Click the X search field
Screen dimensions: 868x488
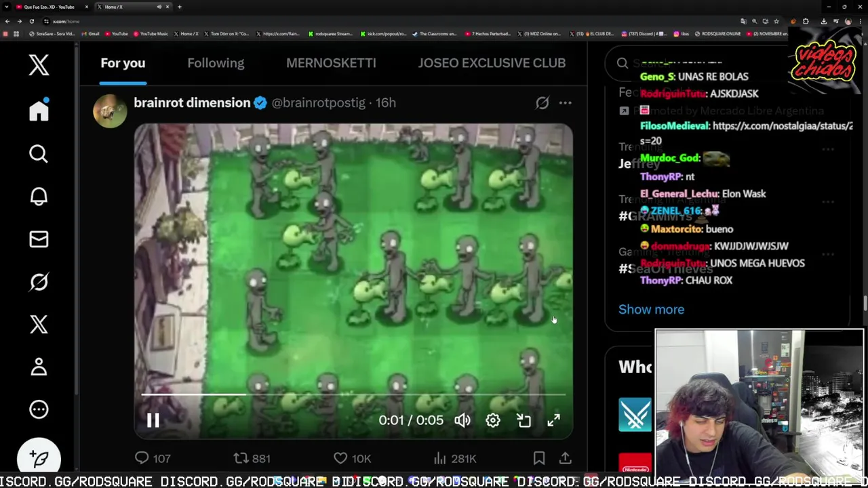692,63
